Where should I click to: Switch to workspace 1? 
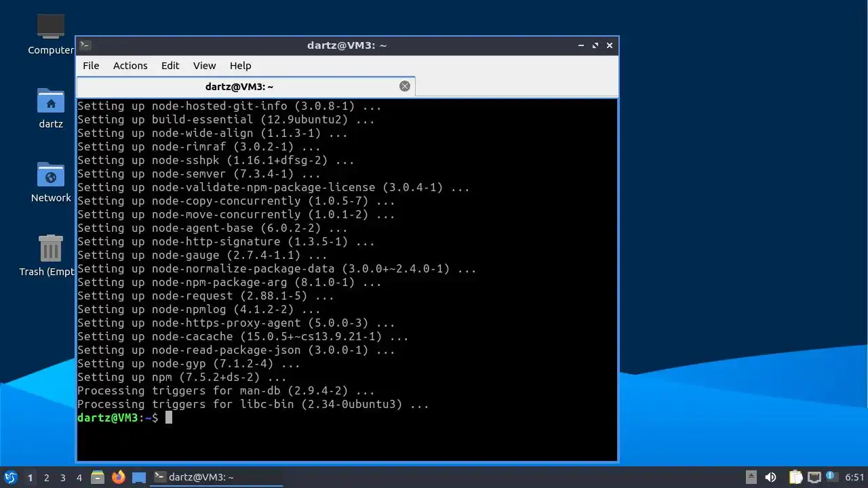point(30,478)
